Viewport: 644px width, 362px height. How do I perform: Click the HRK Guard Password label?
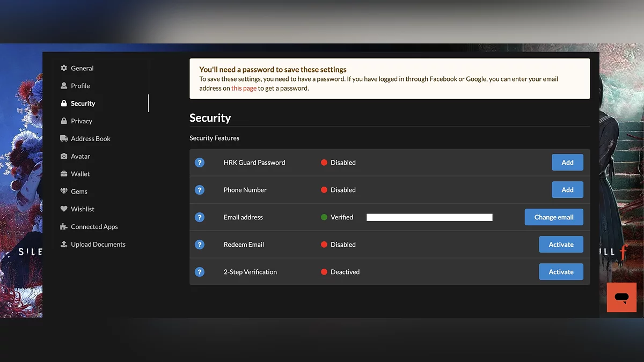pyautogui.click(x=254, y=162)
